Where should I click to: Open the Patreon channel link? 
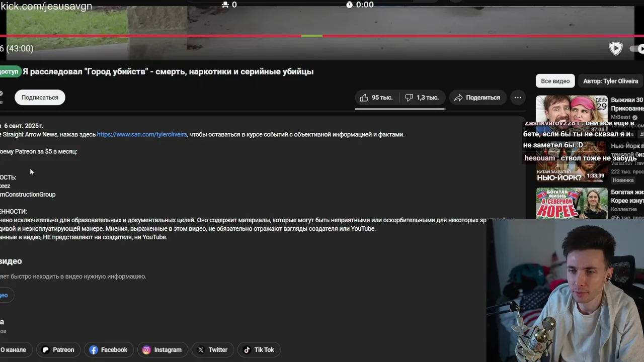(x=58, y=350)
